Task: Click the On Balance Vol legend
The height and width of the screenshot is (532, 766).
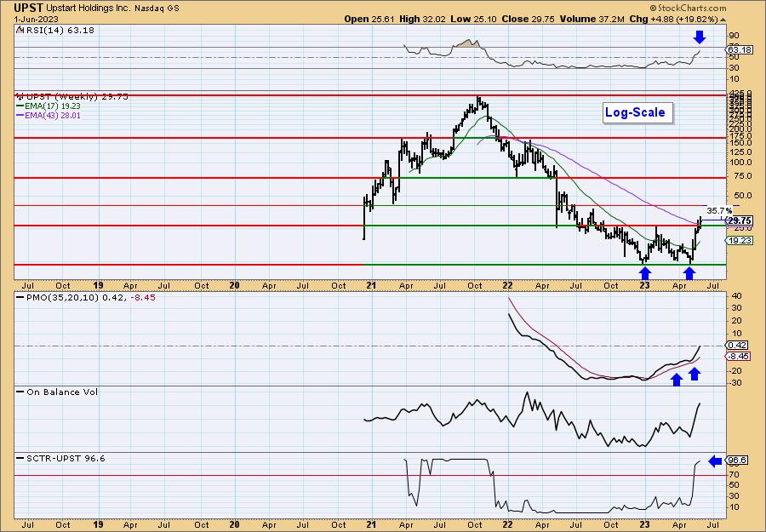Action: 62,392
